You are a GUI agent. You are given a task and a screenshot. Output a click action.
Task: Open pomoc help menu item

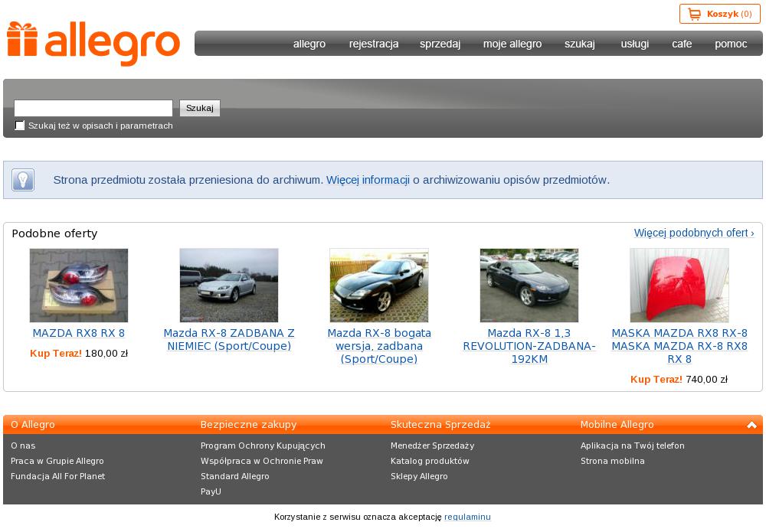tap(731, 44)
